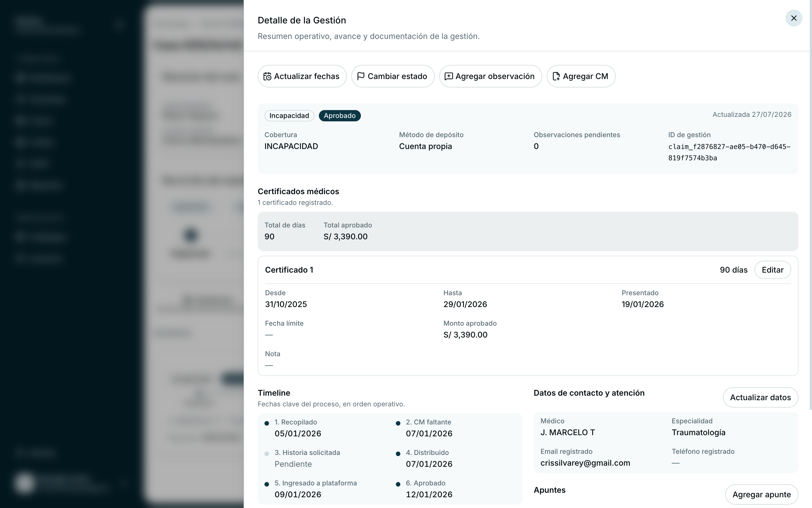
Task: Click the Apuntes section heading
Action: pos(550,490)
